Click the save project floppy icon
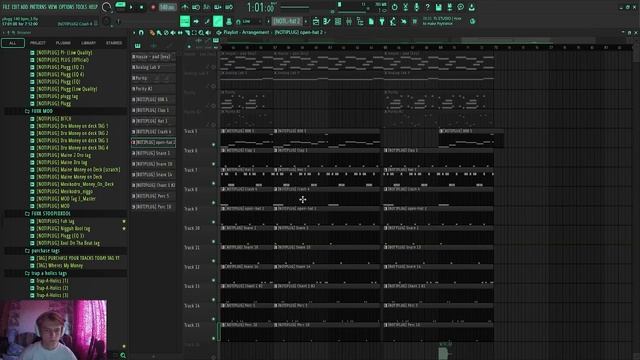 coord(438,7)
